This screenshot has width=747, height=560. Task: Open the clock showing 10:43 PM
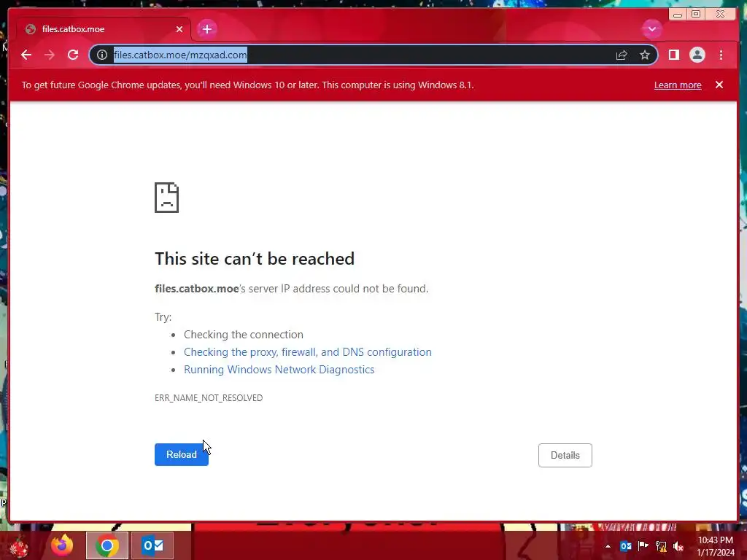click(716, 546)
